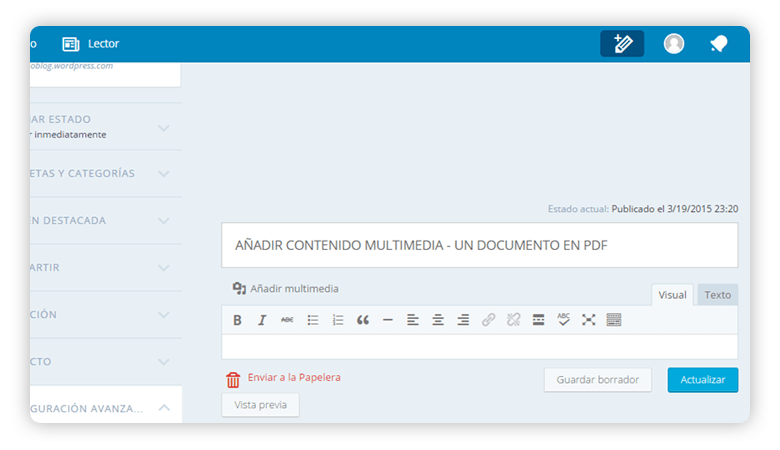Click the Vista previa button
780x450 pixels.
[x=260, y=405]
